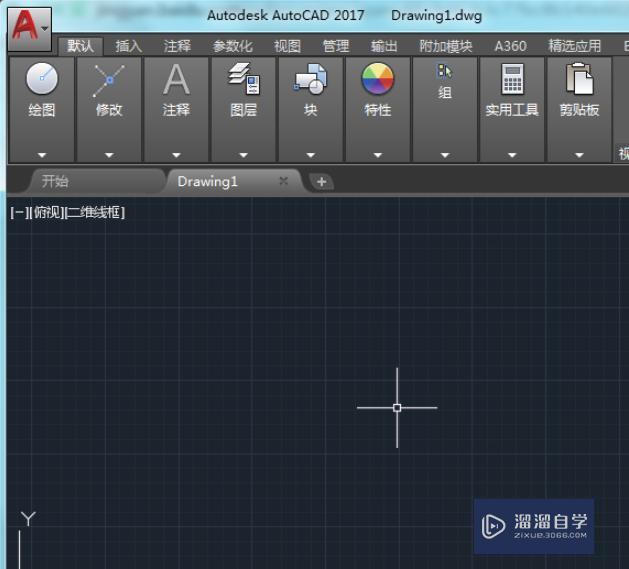Open the 剪贴板 (Clipboard) panel icon
Viewport: 629px width, 569px height.
click(x=579, y=79)
